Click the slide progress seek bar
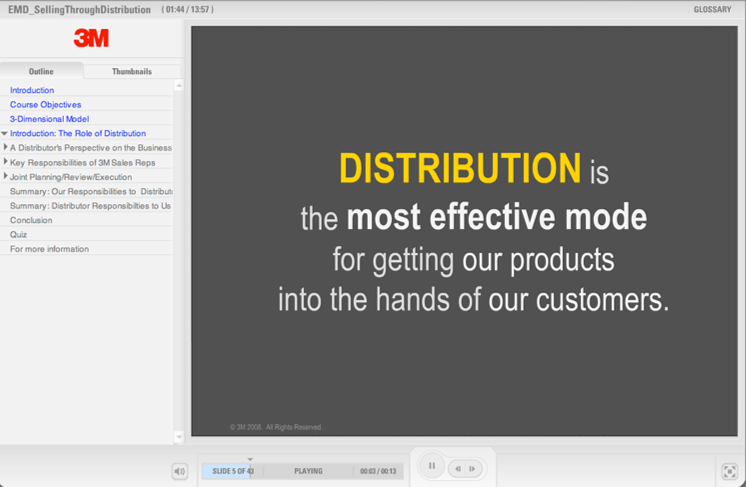Screen dimensions: 746x487 point(303,471)
